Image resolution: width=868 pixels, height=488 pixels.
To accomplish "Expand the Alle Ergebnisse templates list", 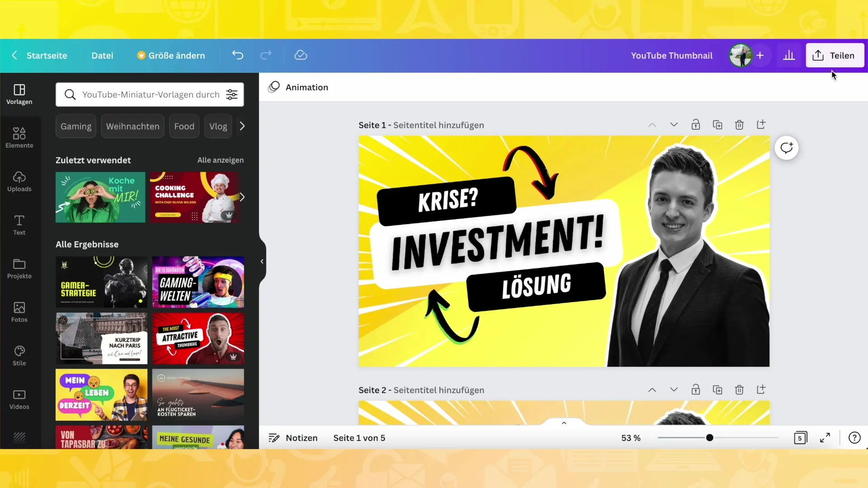I will coord(86,244).
